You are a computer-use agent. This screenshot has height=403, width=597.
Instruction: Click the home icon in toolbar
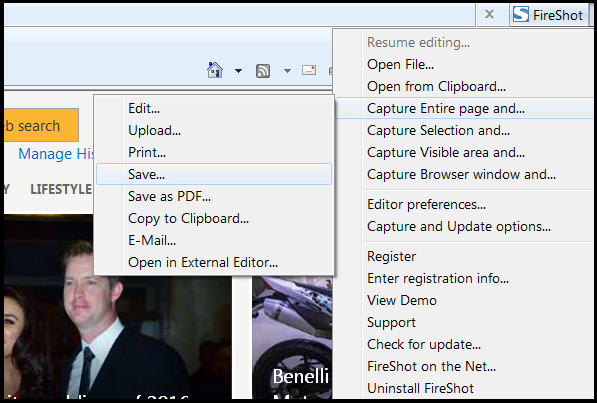pos(215,70)
